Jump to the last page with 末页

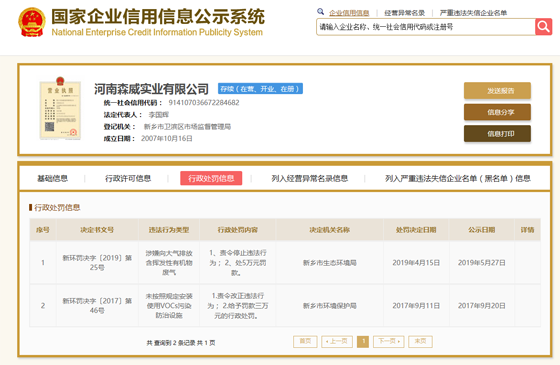tap(420, 341)
